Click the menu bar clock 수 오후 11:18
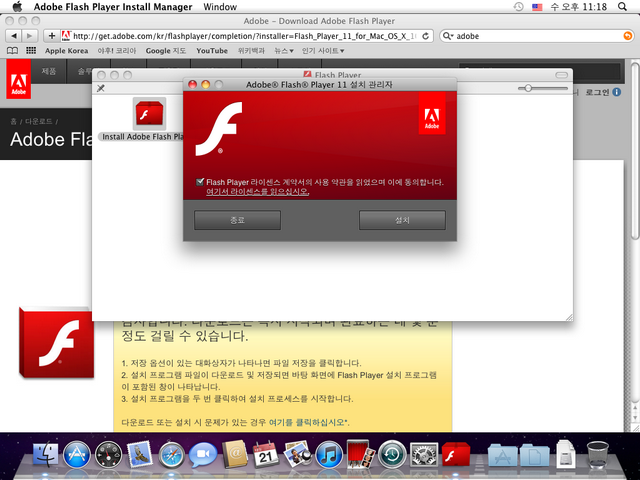 [579, 7]
